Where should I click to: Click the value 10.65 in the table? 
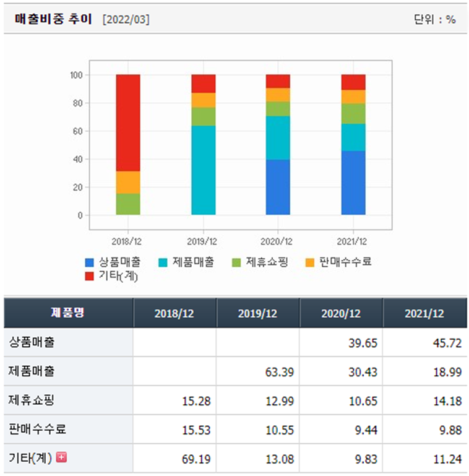(363, 401)
